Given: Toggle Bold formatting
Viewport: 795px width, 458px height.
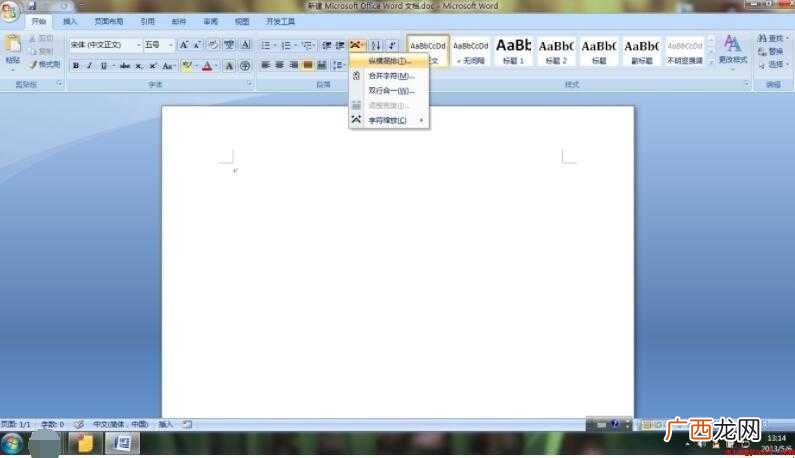Looking at the screenshot, I should (x=76, y=66).
